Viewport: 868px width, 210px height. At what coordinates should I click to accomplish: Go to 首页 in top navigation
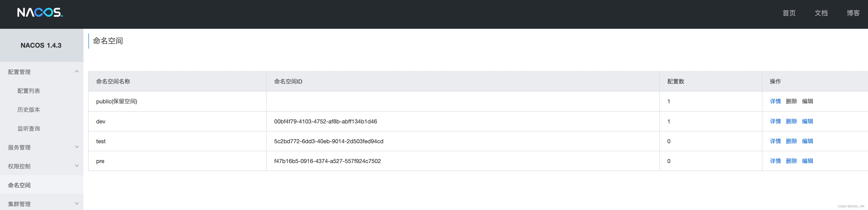click(x=789, y=13)
